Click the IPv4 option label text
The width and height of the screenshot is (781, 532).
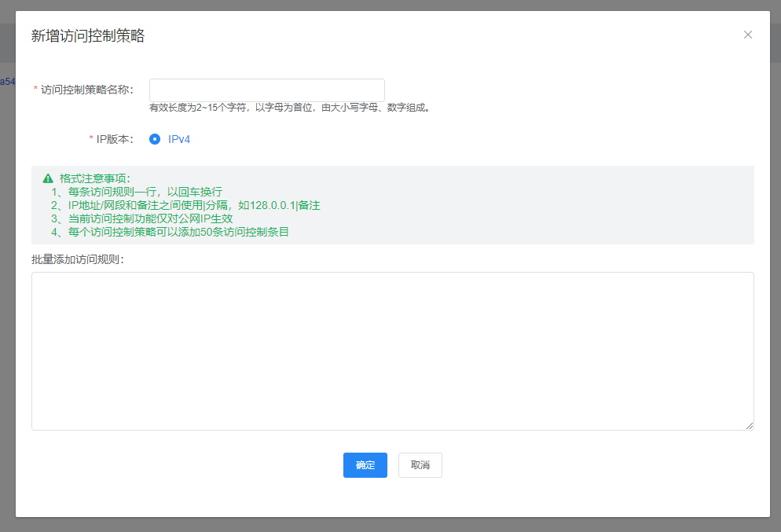point(179,139)
